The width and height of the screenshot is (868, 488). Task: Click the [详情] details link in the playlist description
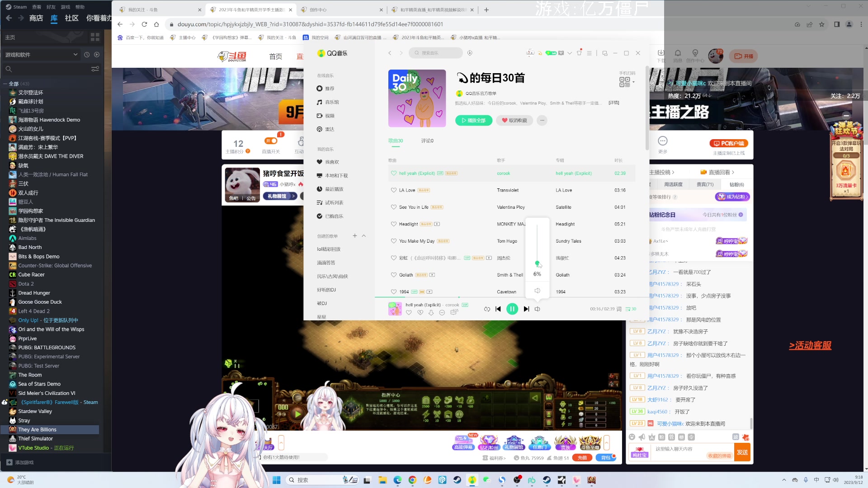[x=613, y=103]
